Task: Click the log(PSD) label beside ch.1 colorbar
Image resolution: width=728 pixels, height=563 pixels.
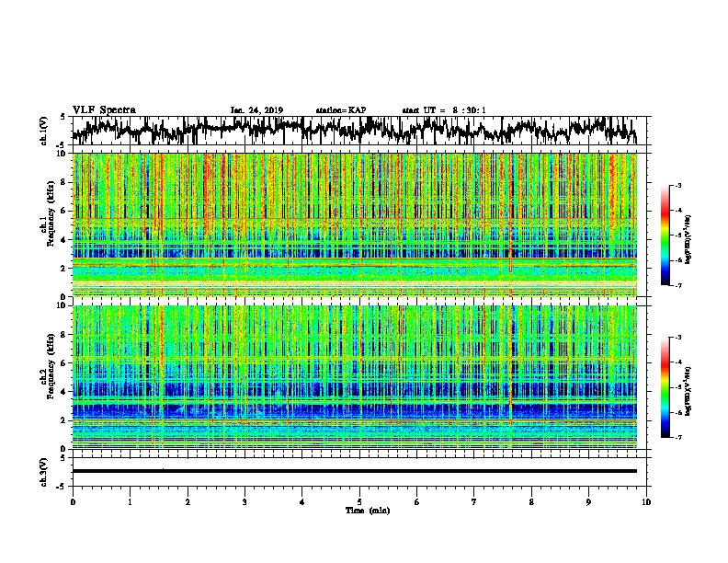Action: coord(688,240)
